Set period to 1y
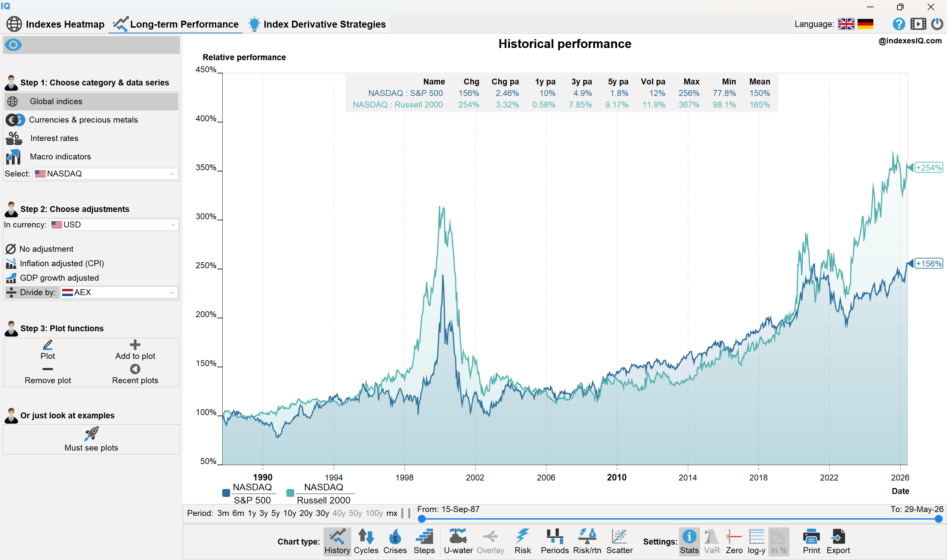The width and height of the screenshot is (947, 560). click(252, 513)
